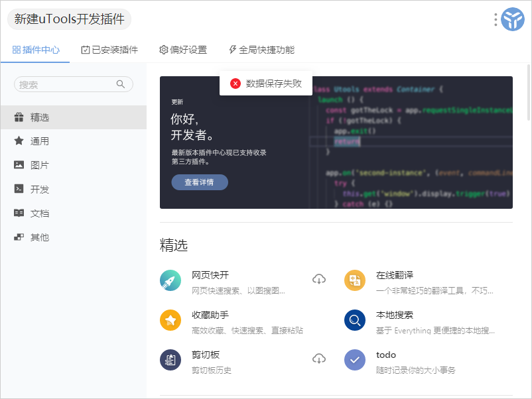Focus the 搜索 input field
Screen dimensions: 532x399
73,84
